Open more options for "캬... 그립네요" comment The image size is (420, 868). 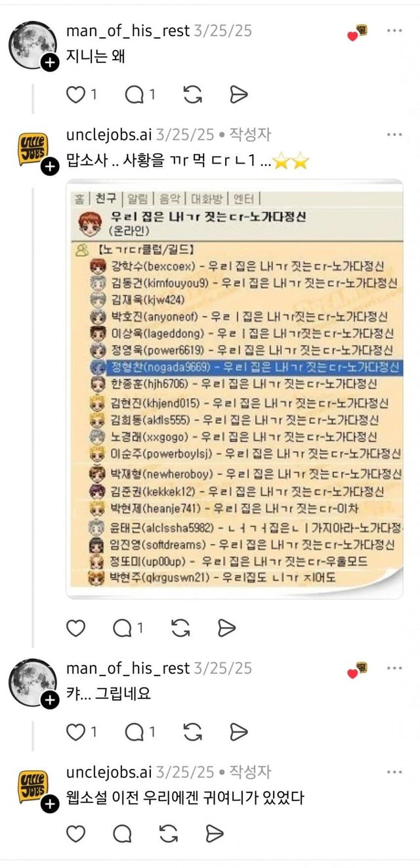tap(394, 668)
